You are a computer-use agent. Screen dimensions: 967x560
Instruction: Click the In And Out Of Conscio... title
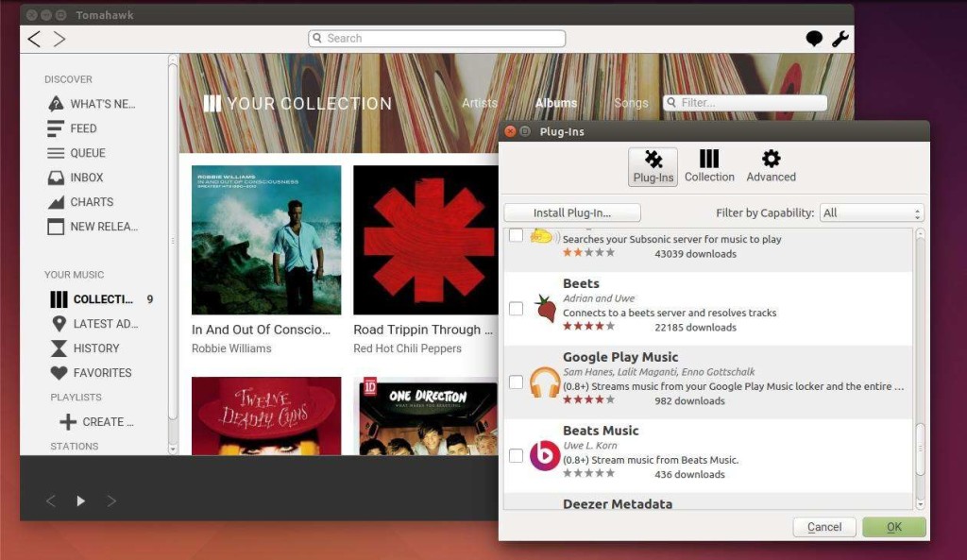coord(261,330)
